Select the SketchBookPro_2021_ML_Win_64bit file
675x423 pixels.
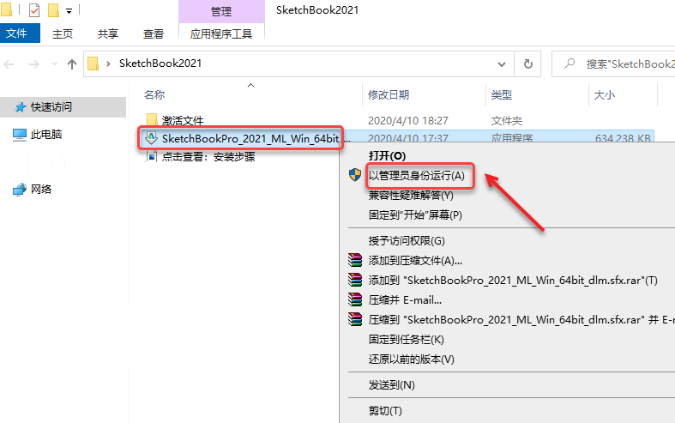pyautogui.click(x=250, y=139)
